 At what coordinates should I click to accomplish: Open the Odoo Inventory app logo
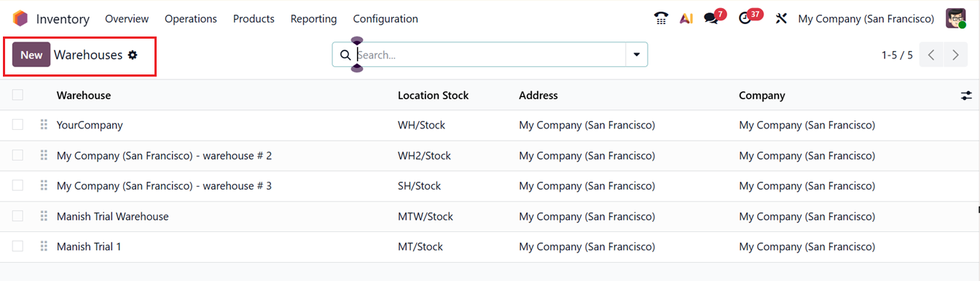tap(20, 19)
